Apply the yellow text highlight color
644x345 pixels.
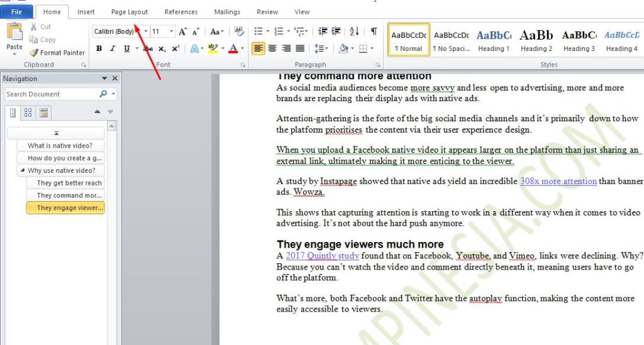(x=213, y=49)
